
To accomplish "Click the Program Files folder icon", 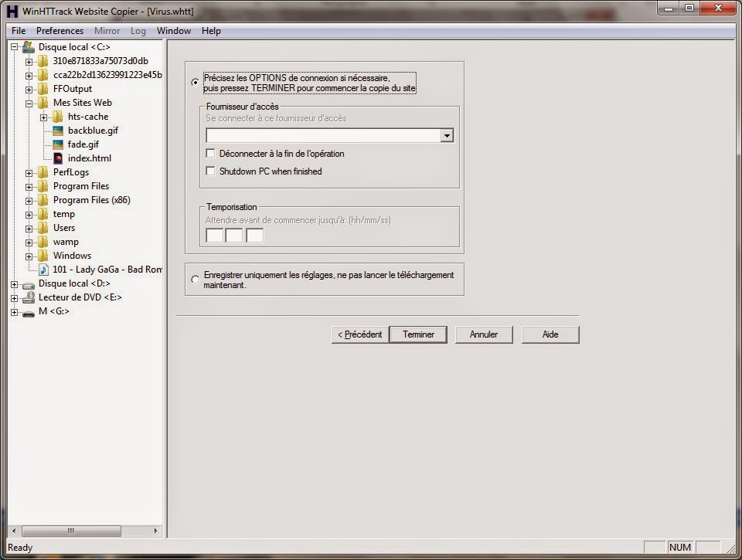I will pyautogui.click(x=43, y=186).
